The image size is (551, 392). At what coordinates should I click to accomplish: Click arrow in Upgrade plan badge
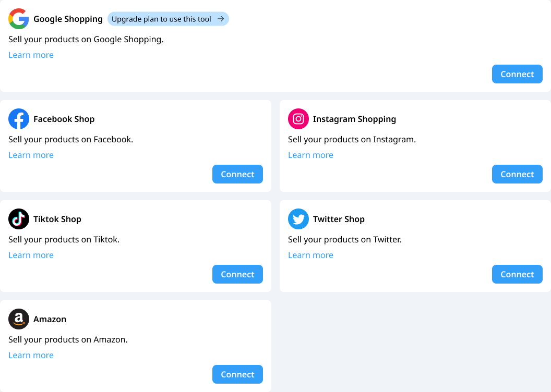(221, 19)
